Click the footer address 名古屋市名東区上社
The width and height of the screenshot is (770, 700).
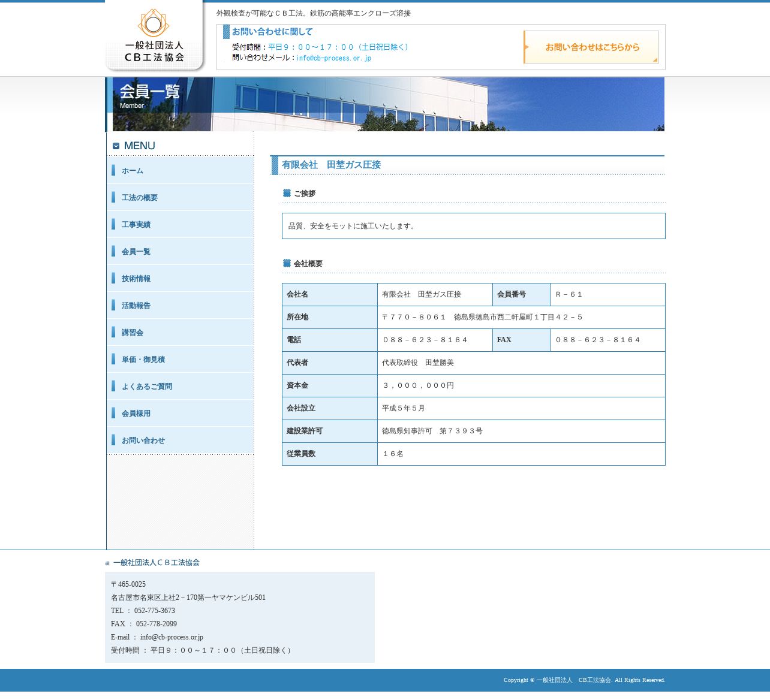coord(188,598)
